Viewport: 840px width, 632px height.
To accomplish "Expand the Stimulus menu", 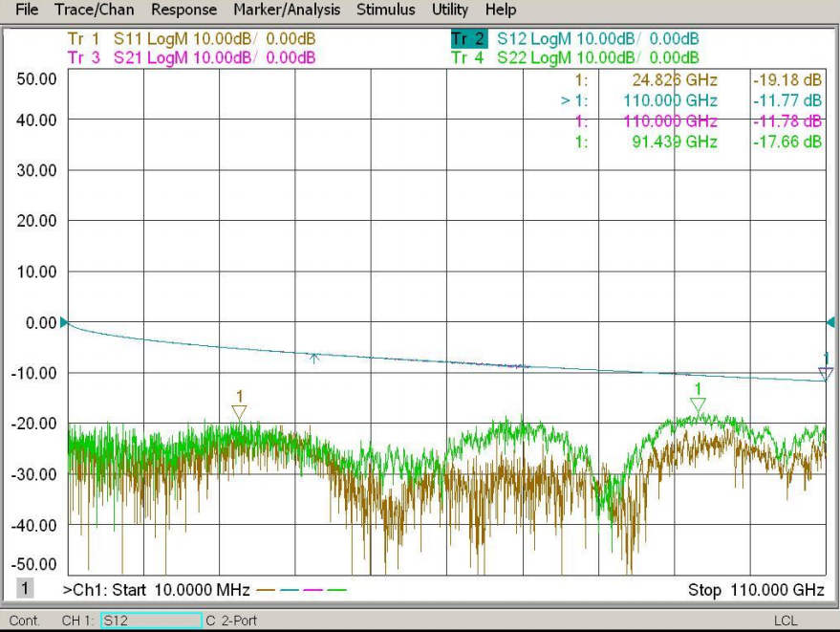I will tap(385, 10).
